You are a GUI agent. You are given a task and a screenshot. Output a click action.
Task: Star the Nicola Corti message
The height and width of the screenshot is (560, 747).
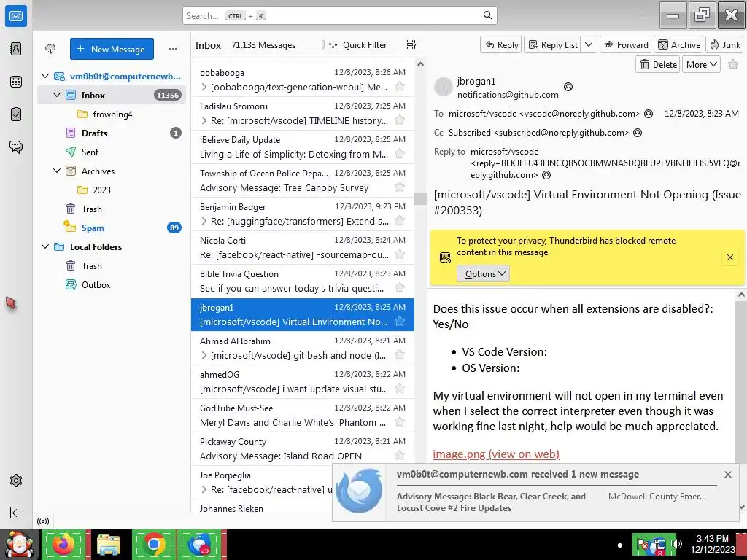[x=400, y=254]
